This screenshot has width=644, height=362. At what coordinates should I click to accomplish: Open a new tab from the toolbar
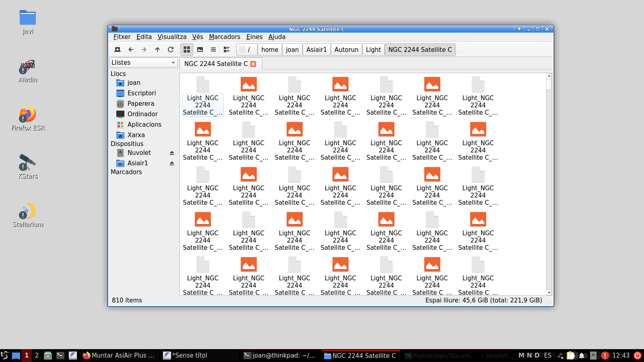pos(118,49)
